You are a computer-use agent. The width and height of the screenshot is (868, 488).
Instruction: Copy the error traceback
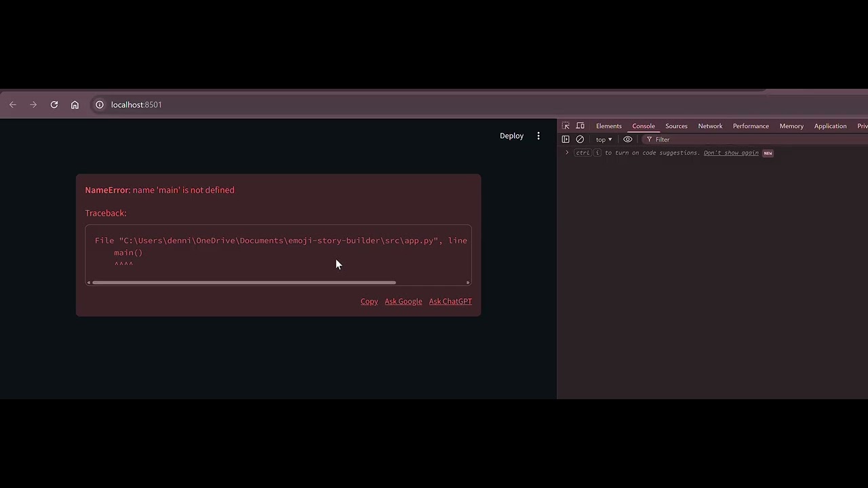[x=369, y=302]
